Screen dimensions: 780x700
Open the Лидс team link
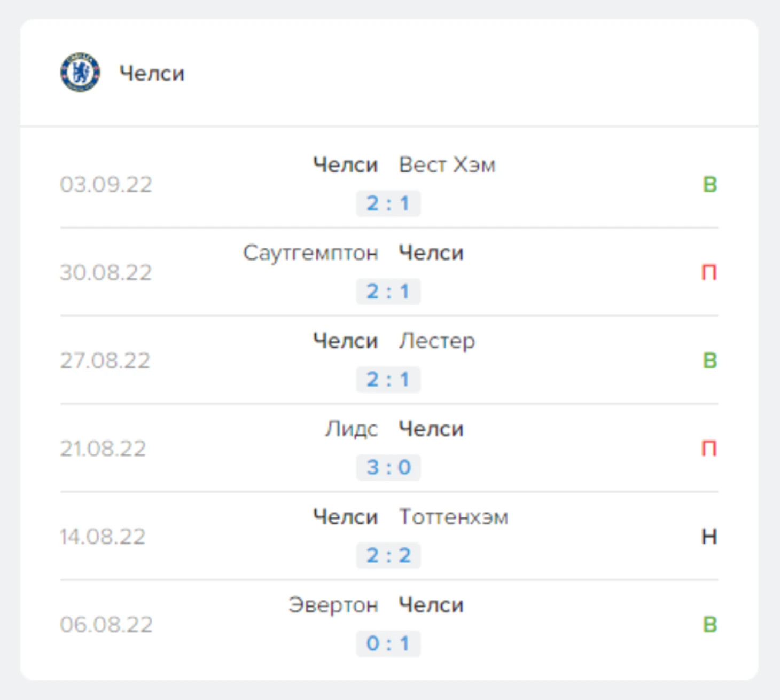[x=352, y=429]
